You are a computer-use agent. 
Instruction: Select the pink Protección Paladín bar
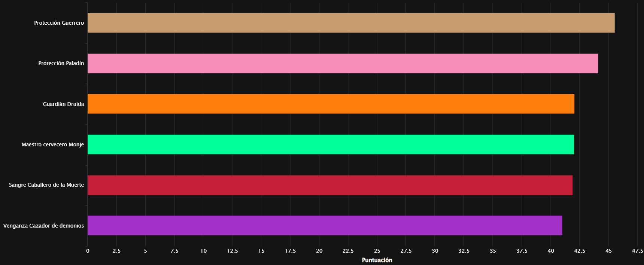(x=343, y=63)
